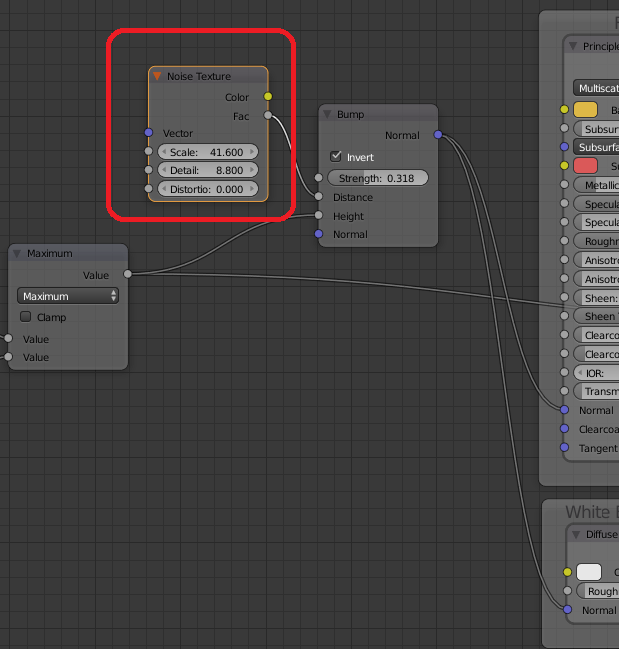619x649 pixels.
Task: Increase Scale with its right arrow
Action: pos(252,151)
